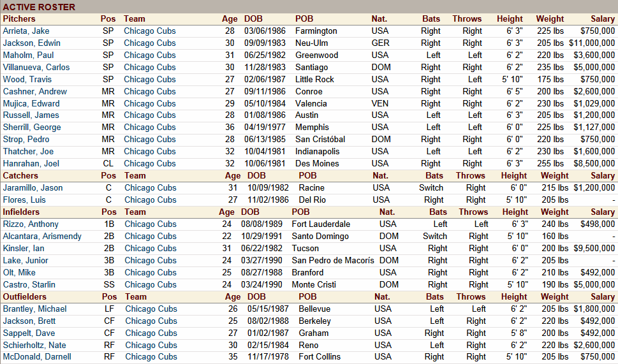The image size is (618, 364).
Task: Open Jake Arrieta's player page
Action: tap(26, 31)
